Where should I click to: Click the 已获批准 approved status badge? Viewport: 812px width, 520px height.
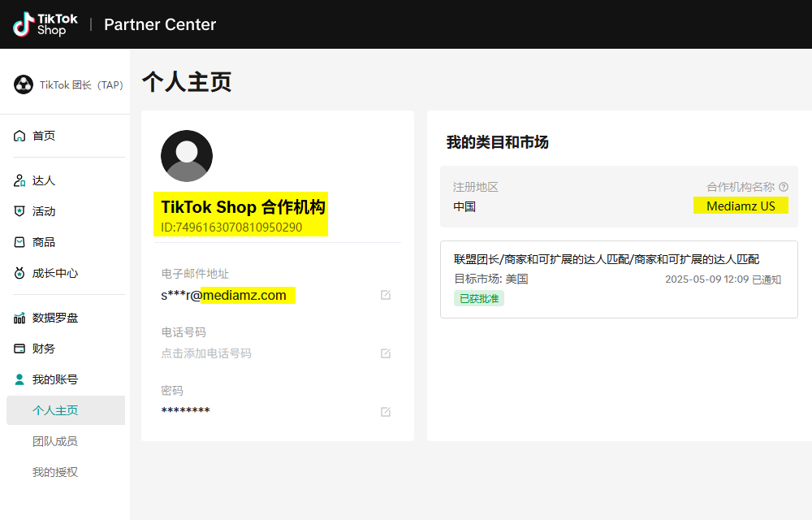[479, 299]
